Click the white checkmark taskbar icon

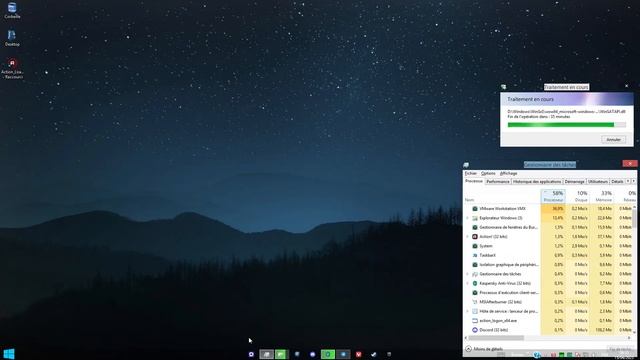click(x=373, y=354)
